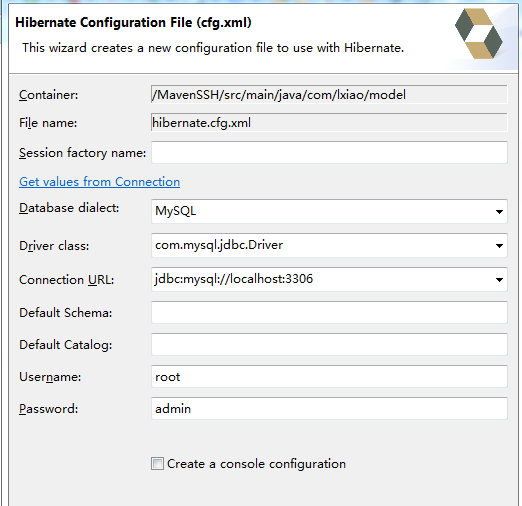Click the wizard title Hibernate Configuration File
The height and width of the screenshot is (506, 522).
[133, 23]
